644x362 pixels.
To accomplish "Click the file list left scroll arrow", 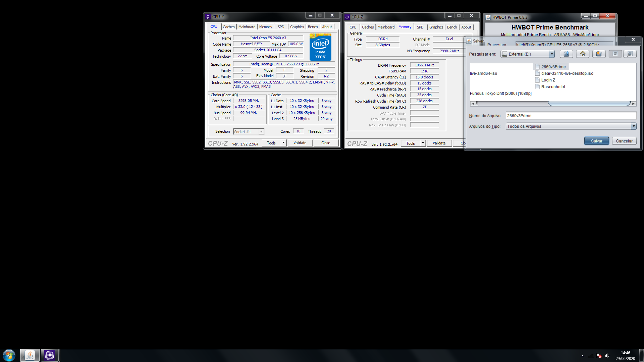I will [x=473, y=104].
